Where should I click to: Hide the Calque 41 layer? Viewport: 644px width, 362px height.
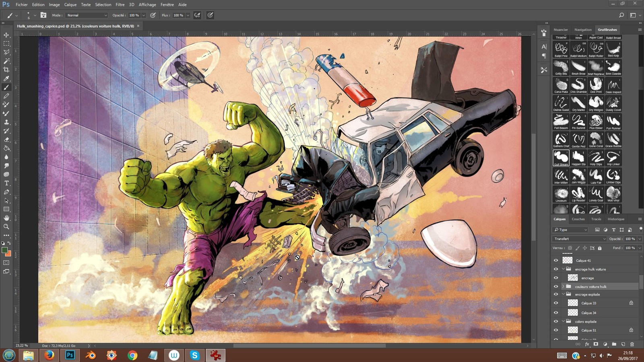[x=556, y=260]
